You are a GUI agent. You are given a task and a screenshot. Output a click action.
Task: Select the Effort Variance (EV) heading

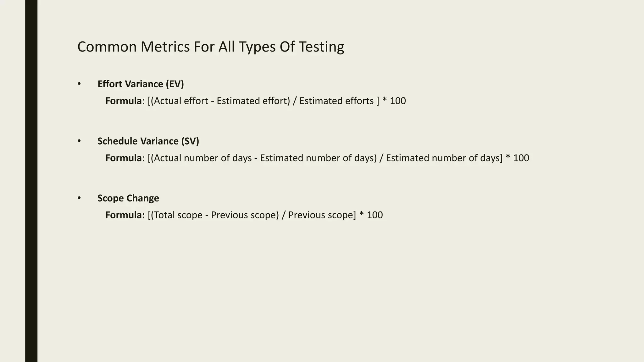(x=141, y=84)
